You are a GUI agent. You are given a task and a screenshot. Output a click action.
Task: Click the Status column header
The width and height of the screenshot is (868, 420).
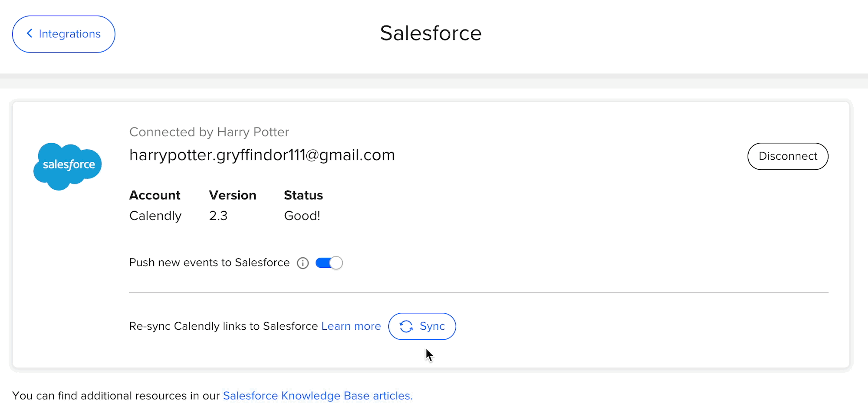303,195
